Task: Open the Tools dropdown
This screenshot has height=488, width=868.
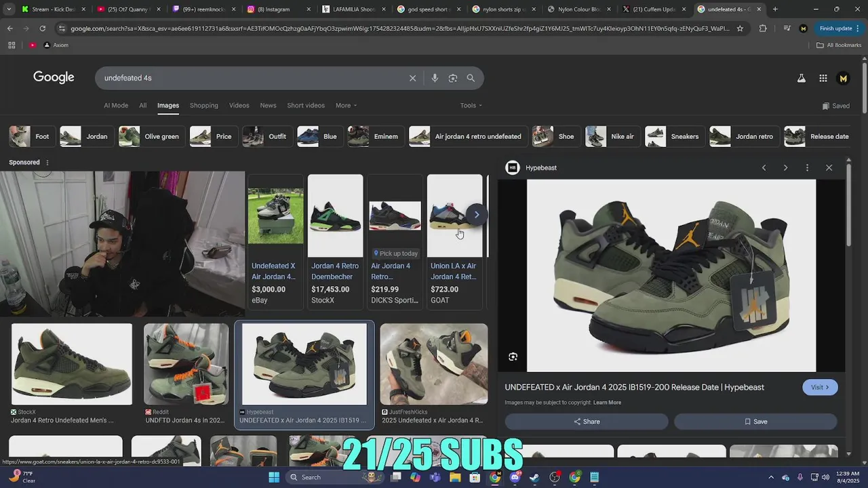Action: click(x=471, y=105)
